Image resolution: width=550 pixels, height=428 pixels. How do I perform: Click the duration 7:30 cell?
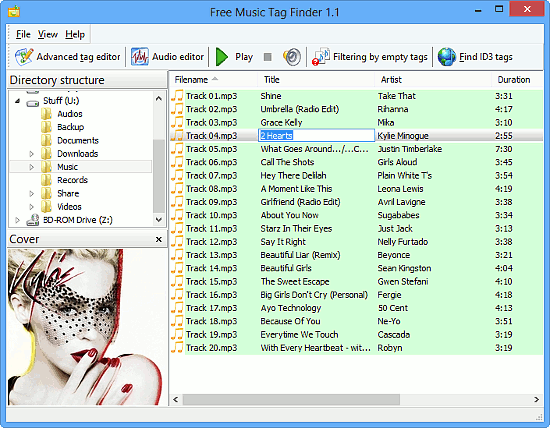504,149
